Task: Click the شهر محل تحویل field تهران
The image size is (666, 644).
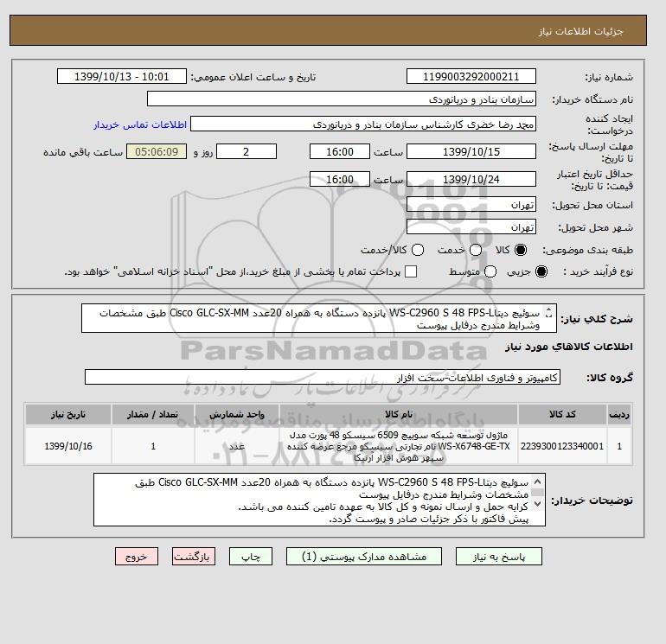Action: click(471, 226)
